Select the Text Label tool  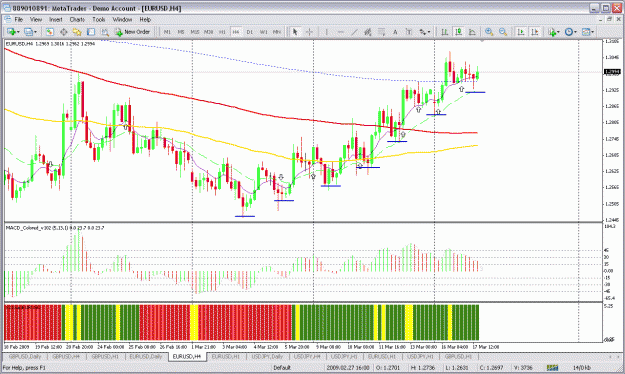point(409,32)
